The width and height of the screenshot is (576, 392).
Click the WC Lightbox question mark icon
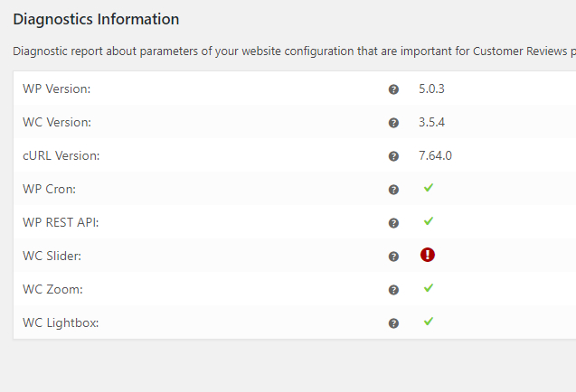(x=393, y=323)
